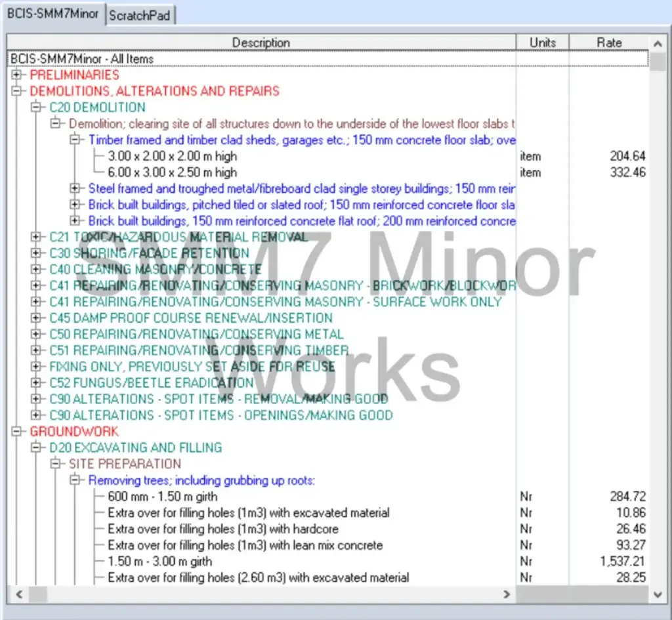Expand C52 FUNGUS/BEETLE ERADICATION
Viewport: 672px width, 620px height.
tap(36, 382)
